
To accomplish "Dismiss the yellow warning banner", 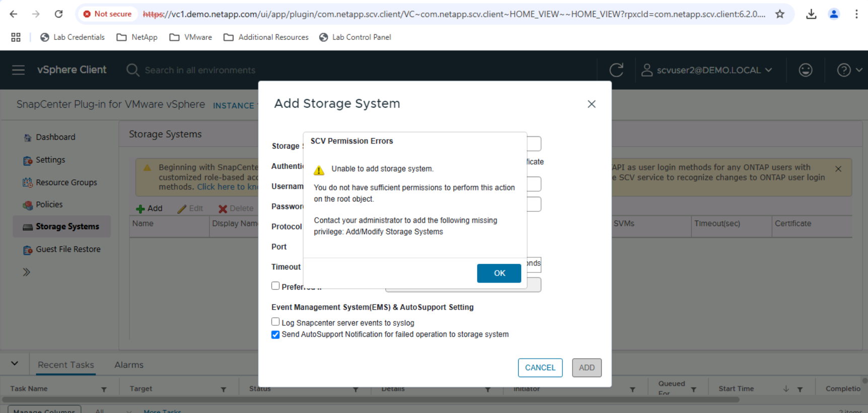I will tap(838, 169).
